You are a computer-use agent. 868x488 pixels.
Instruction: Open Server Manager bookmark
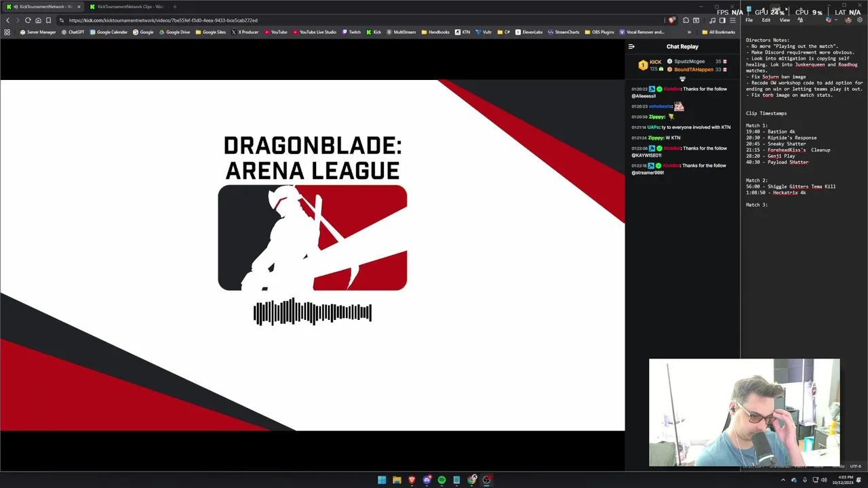tap(38, 32)
